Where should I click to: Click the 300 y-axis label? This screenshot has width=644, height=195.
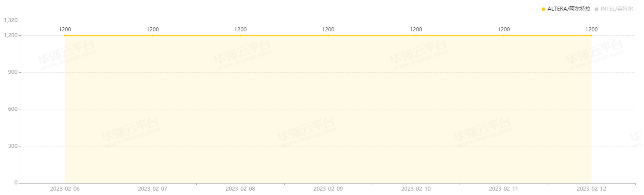(13, 146)
